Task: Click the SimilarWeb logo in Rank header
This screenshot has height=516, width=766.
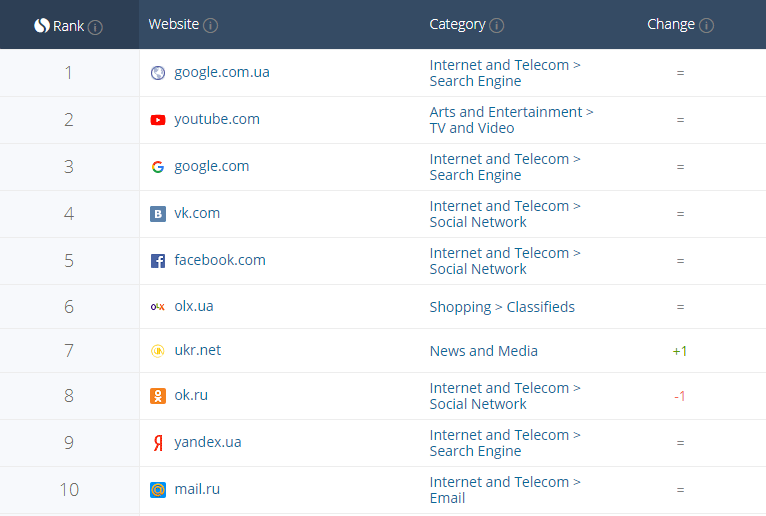Action: pos(42,26)
